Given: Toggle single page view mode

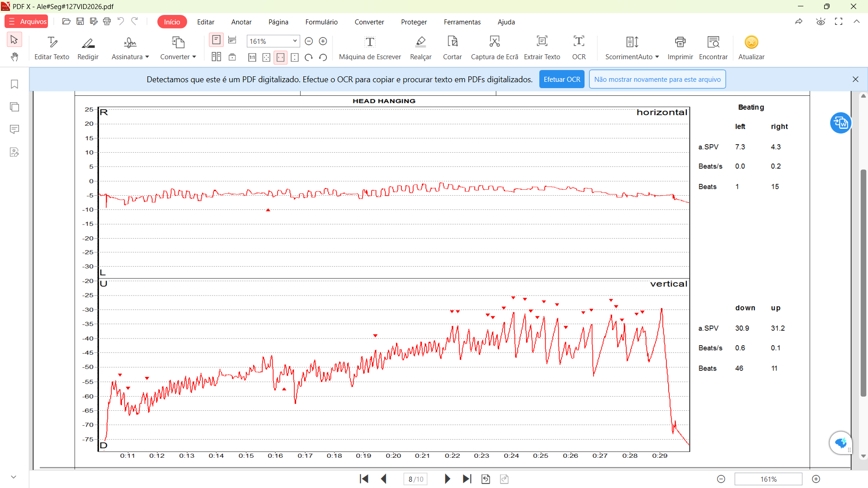Looking at the screenshot, I should 217,40.
